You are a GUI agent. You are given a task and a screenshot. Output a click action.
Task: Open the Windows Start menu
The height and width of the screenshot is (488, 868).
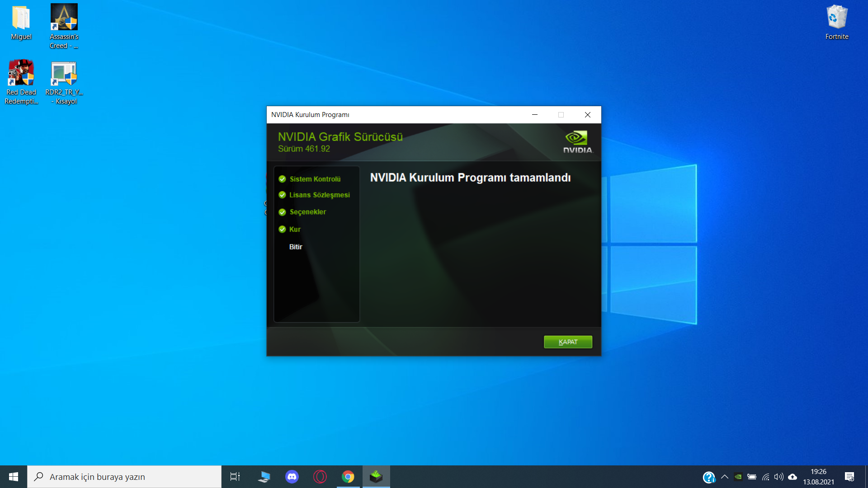tap(14, 477)
